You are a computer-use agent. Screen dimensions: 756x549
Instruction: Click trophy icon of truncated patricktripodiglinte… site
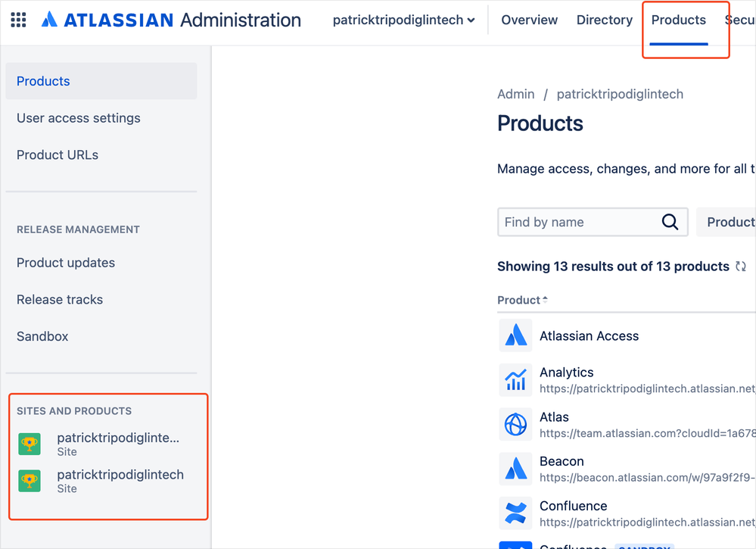30,444
